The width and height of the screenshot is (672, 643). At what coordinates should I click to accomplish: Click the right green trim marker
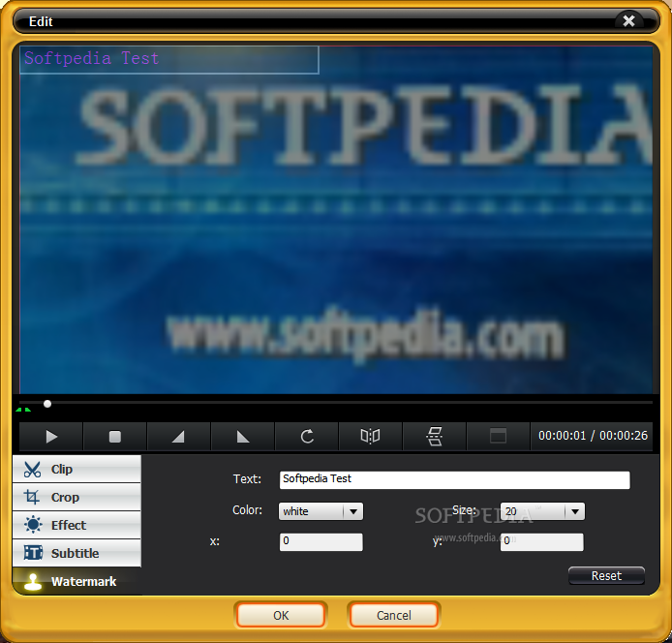28,410
